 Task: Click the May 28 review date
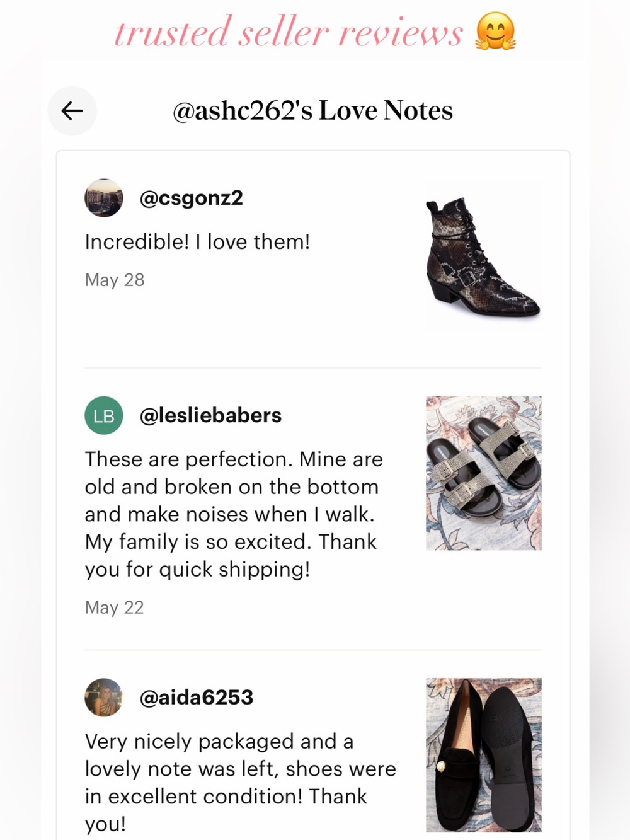click(x=115, y=280)
